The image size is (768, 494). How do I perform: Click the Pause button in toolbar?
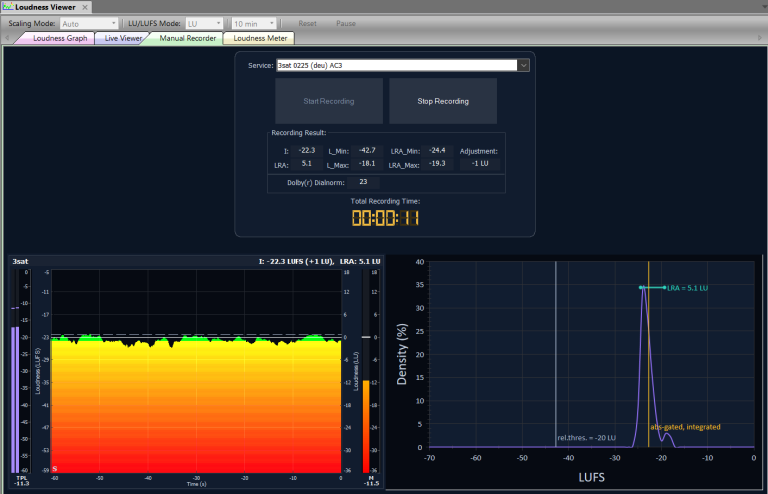tap(346, 24)
